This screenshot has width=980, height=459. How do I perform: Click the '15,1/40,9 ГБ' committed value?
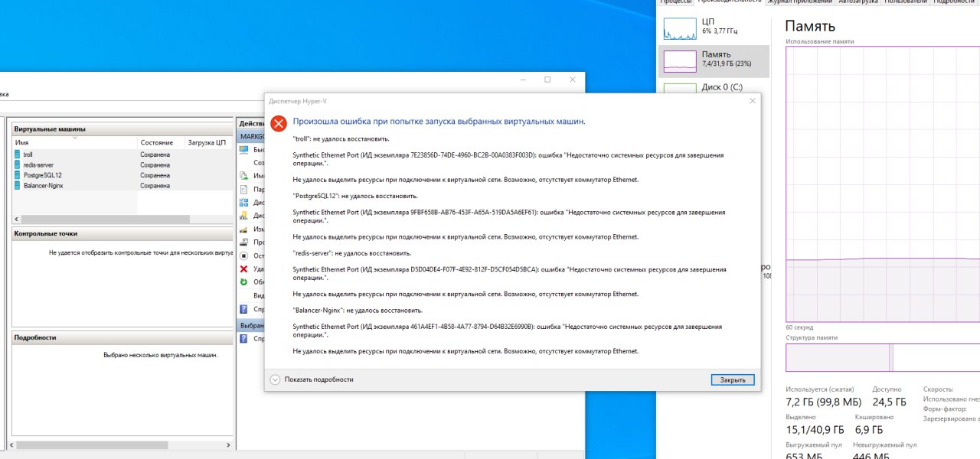[815, 430]
